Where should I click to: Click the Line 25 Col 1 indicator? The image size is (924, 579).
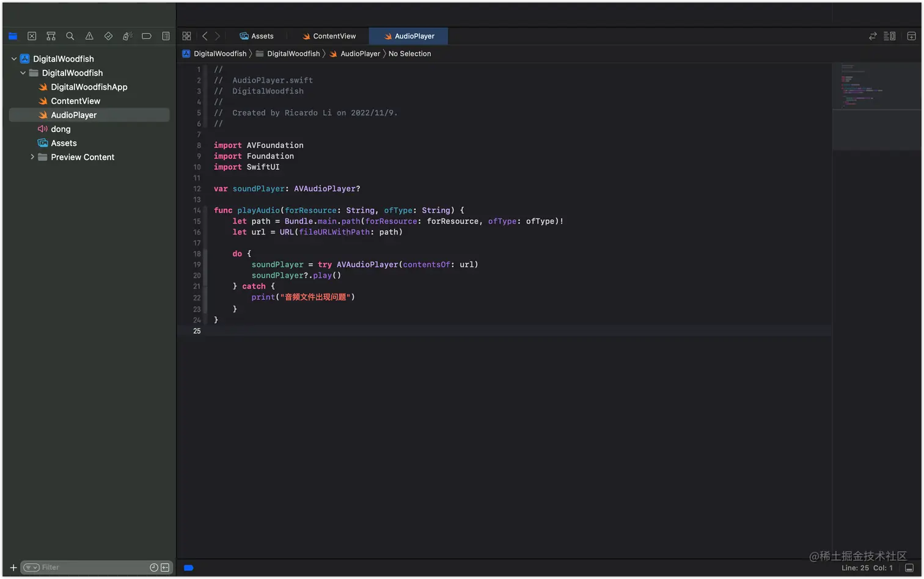pyautogui.click(x=867, y=568)
